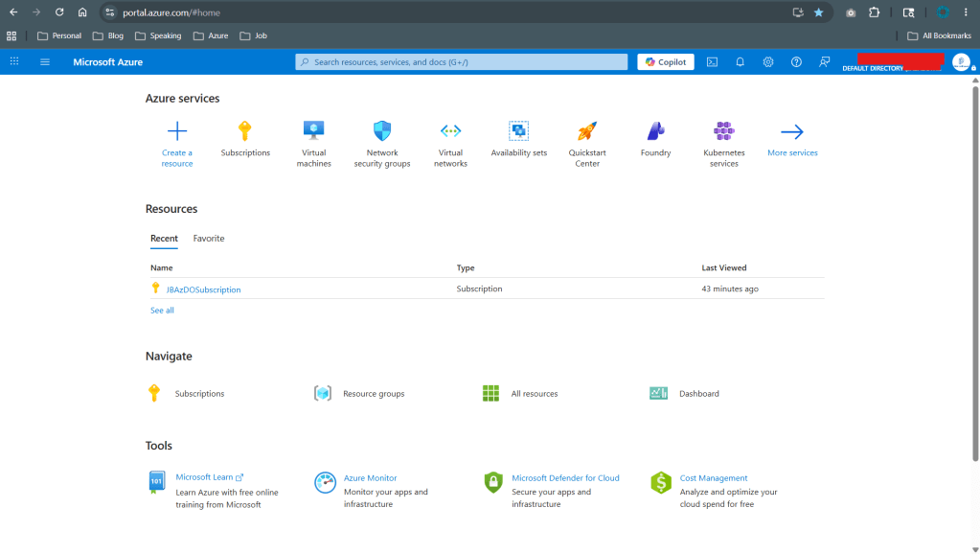The height and width of the screenshot is (554, 980).
Task: Open the Azure portal hamburger menu
Action: click(45, 62)
